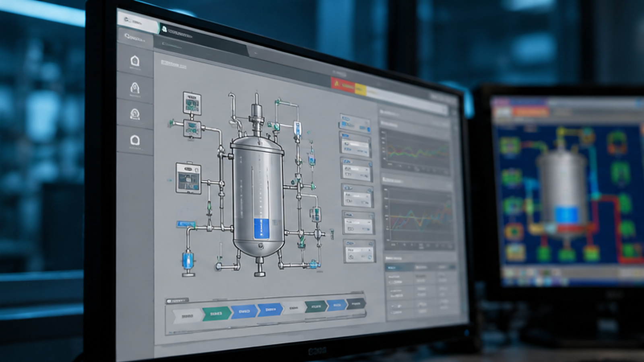The image size is (644, 362).
Task: Select the main reactor tank body
Action: pyautogui.click(x=258, y=197)
